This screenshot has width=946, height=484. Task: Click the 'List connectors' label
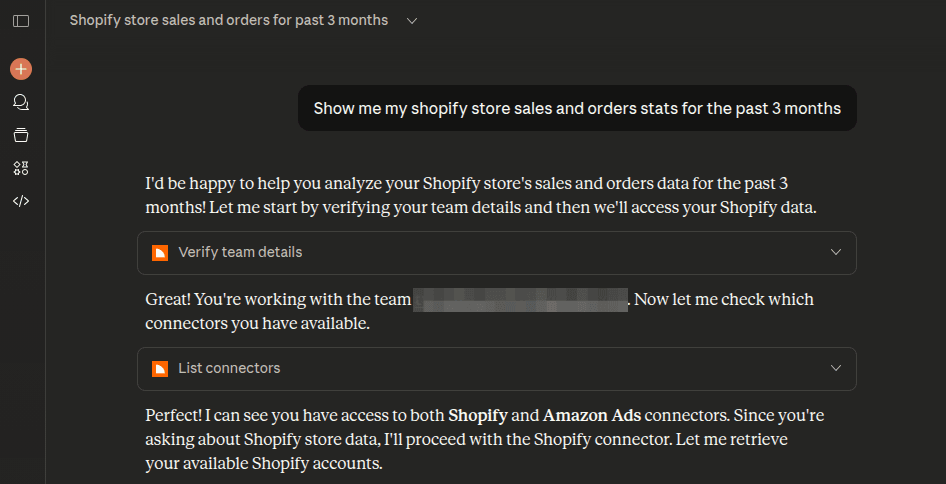click(229, 369)
